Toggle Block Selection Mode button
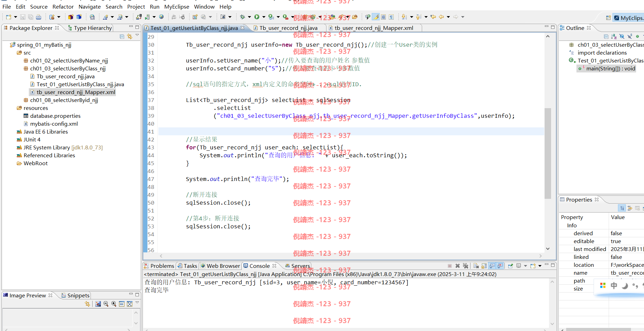 [x=383, y=17]
